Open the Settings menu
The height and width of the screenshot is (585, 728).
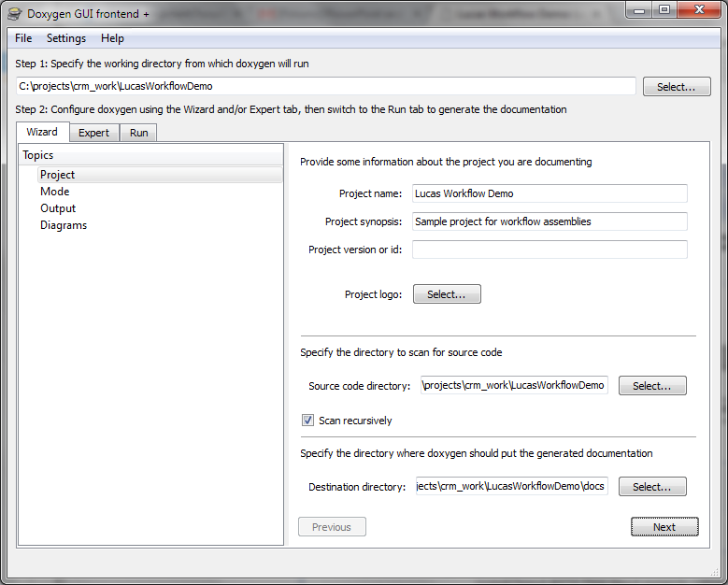tap(66, 38)
